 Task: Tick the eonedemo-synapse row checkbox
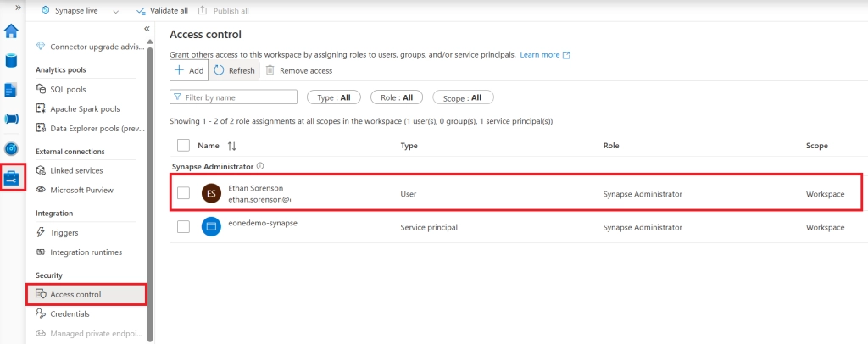(183, 227)
